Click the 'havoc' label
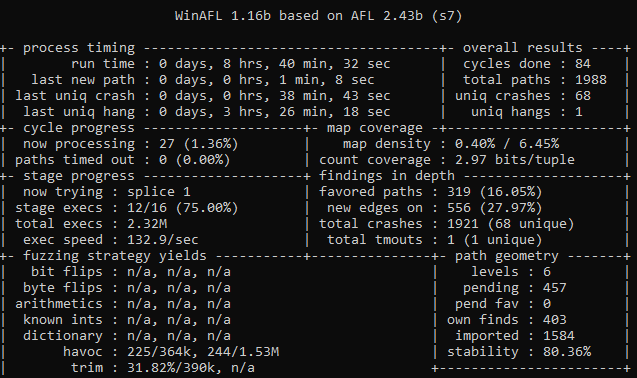Screen dimensions: 637x378 pos(83,352)
